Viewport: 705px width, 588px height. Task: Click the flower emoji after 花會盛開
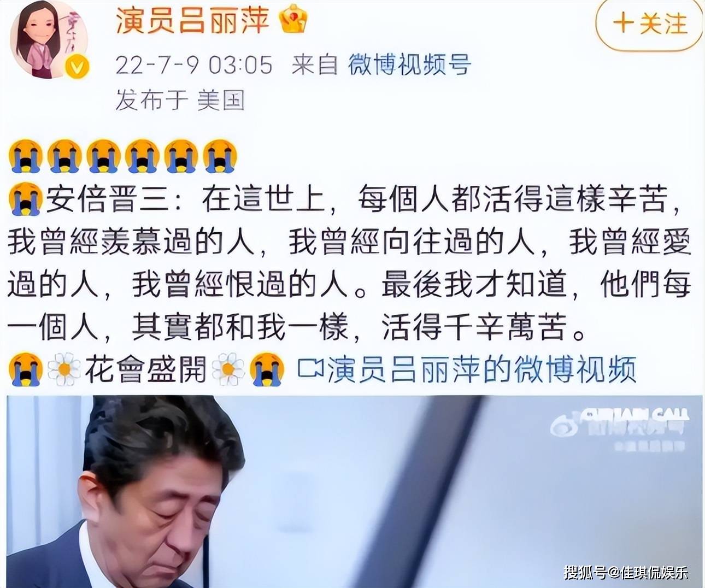[x=228, y=369]
